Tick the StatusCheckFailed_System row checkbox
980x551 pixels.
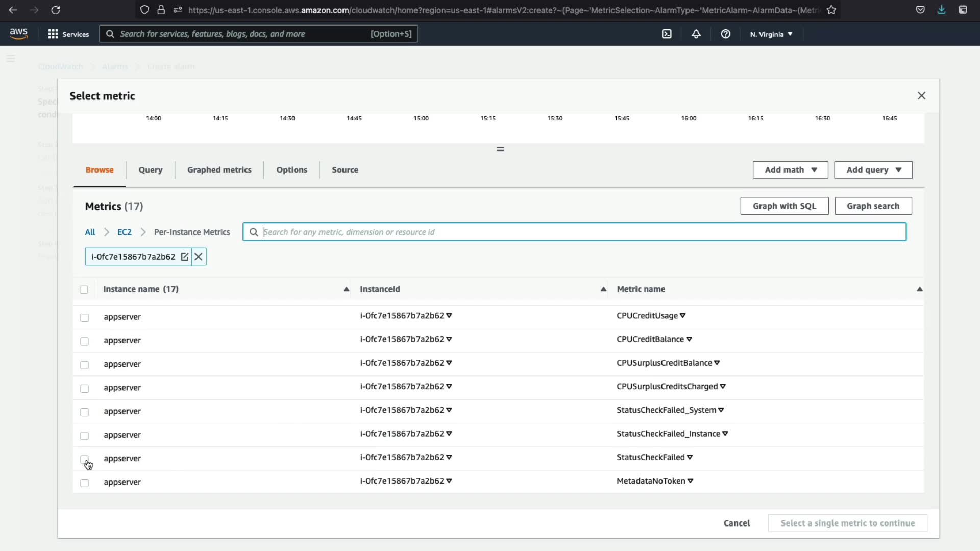tap(85, 412)
